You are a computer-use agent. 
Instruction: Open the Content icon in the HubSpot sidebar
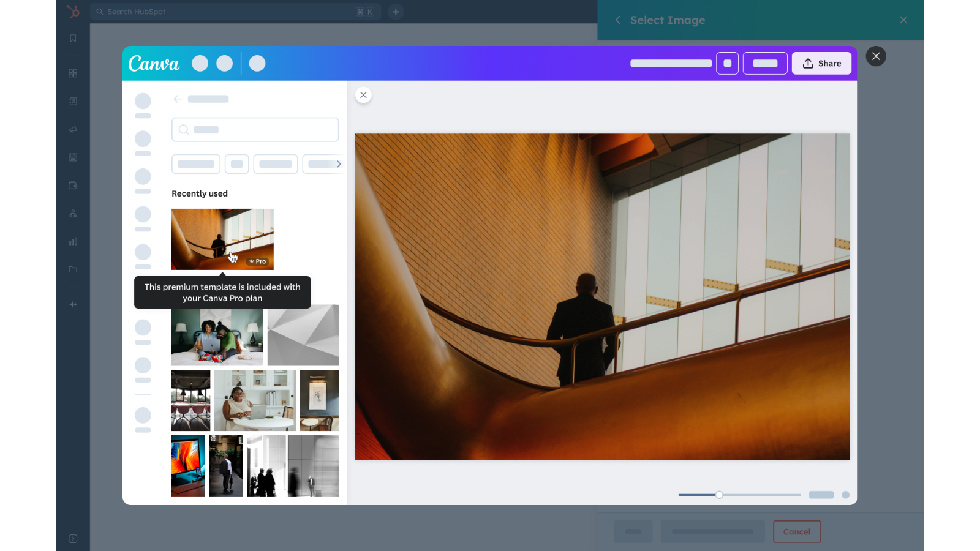click(73, 157)
